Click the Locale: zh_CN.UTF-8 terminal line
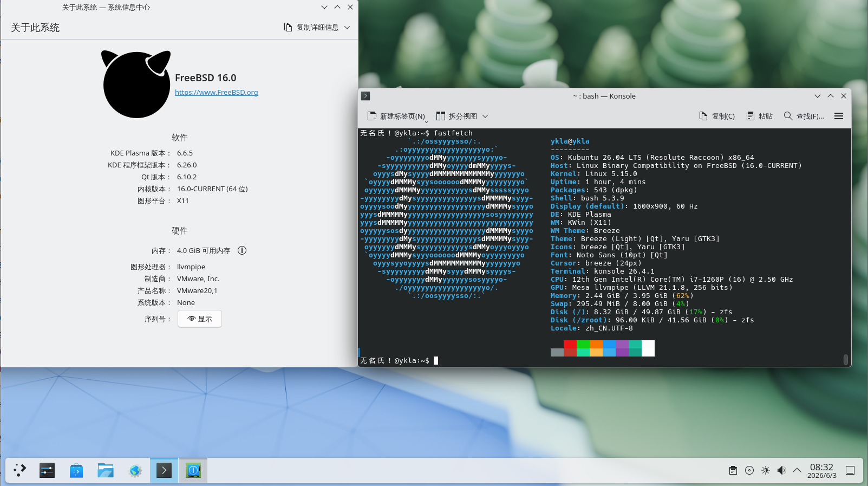Image resolution: width=868 pixels, height=486 pixels. (592, 328)
